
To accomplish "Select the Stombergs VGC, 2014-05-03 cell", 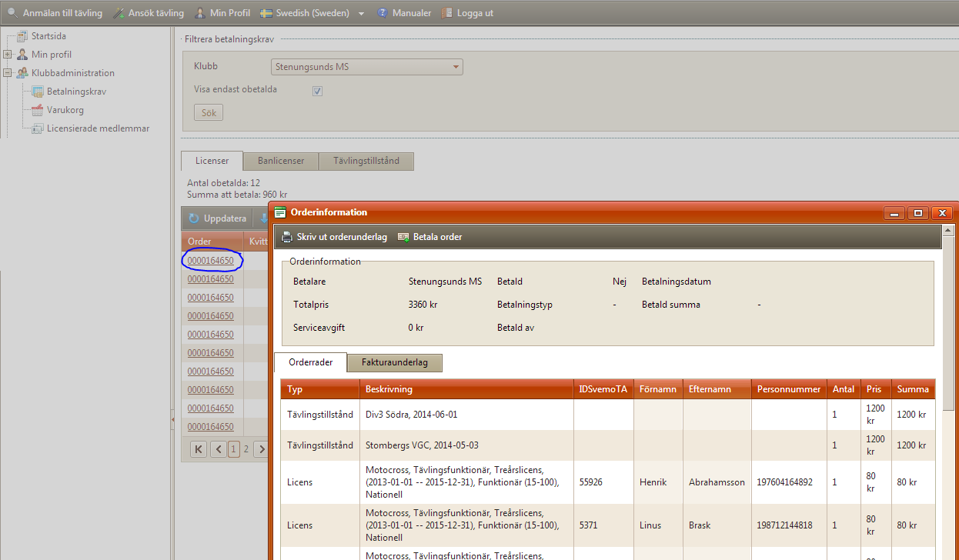I will [466, 445].
